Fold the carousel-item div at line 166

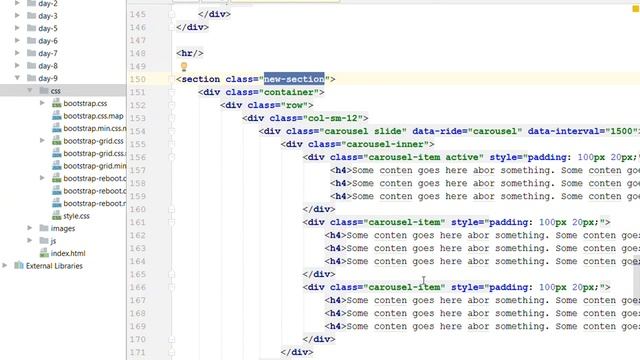pos(172,287)
